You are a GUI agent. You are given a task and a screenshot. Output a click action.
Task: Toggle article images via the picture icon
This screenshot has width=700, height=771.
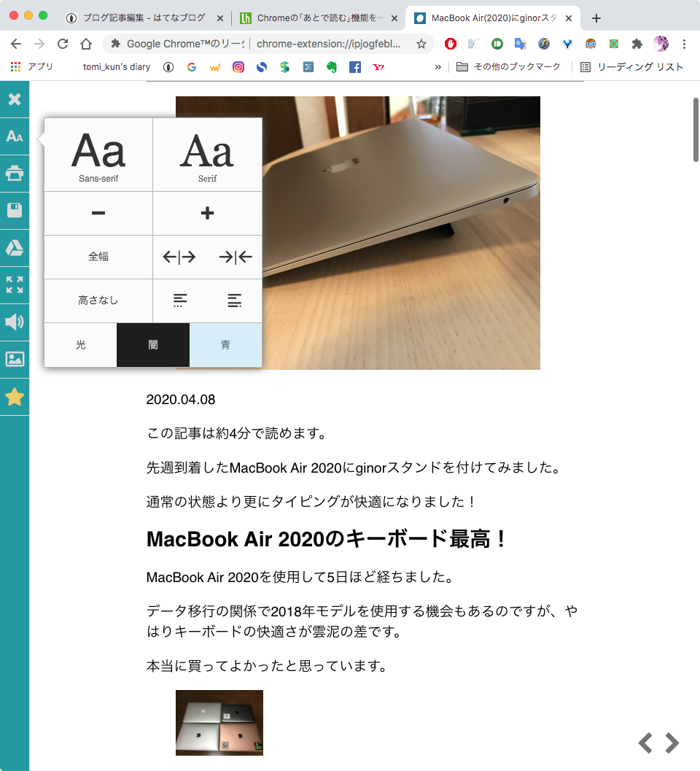click(15, 359)
